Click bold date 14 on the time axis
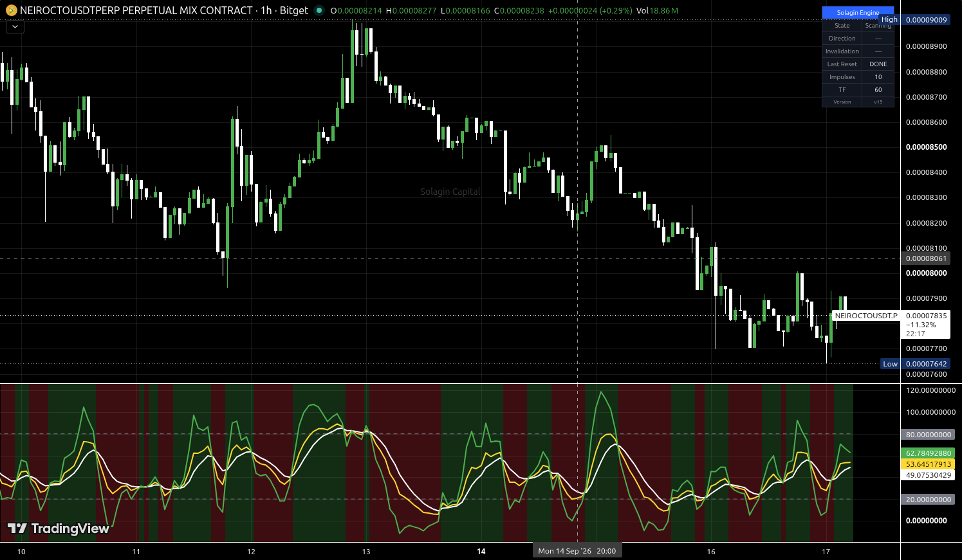The image size is (962, 560). pos(481,552)
